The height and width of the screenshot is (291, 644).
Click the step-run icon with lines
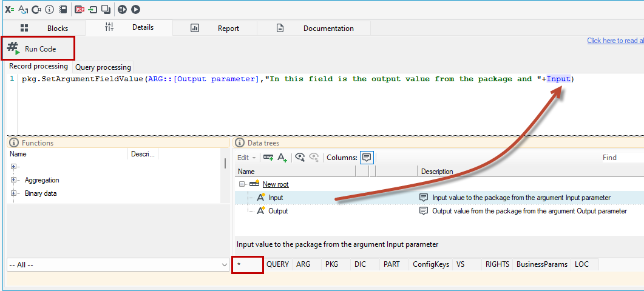pos(123,9)
